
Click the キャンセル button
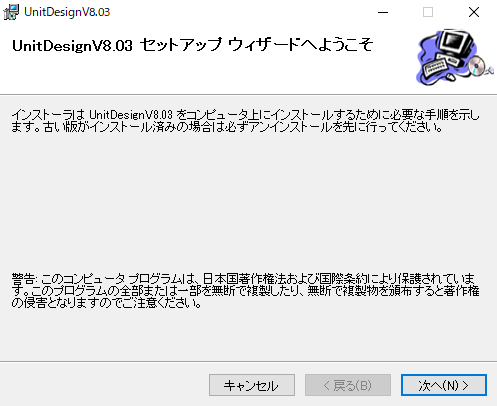pyautogui.click(x=252, y=385)
